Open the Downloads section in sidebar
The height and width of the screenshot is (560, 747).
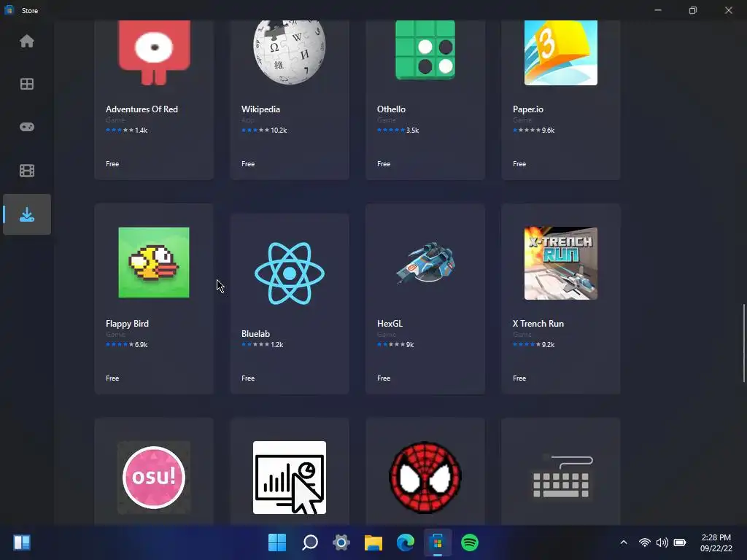(27, 214)
